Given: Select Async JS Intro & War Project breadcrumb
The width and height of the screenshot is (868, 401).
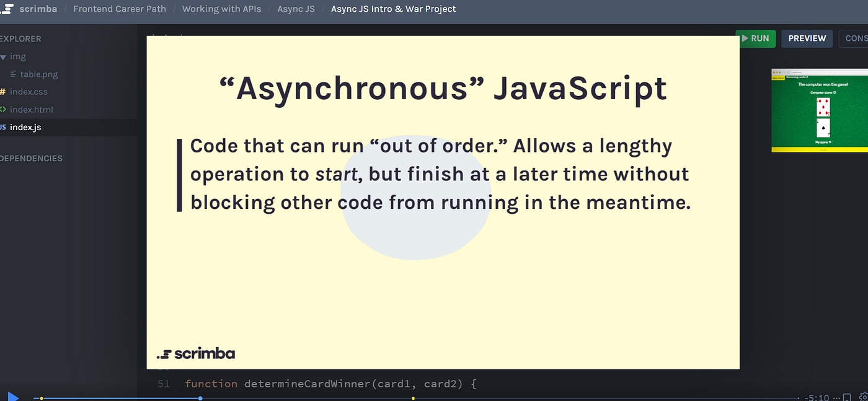Looking at the screenshot, I should (394, 9).
